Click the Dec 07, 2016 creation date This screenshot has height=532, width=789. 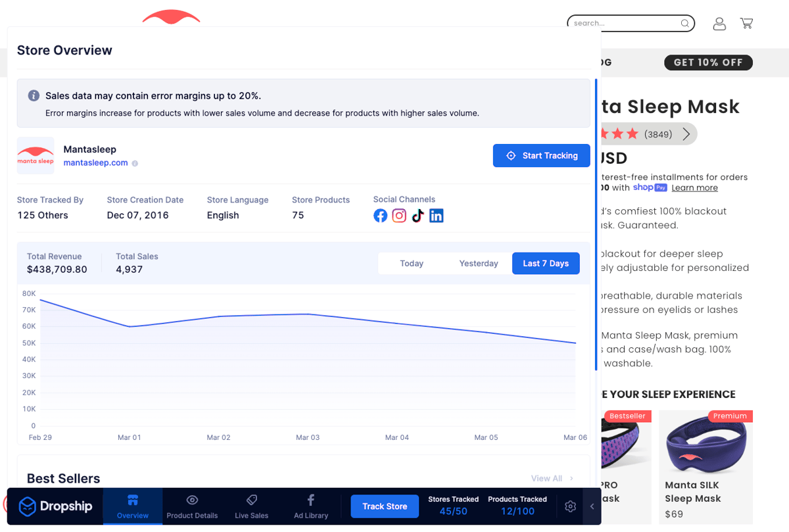point(138,216)
